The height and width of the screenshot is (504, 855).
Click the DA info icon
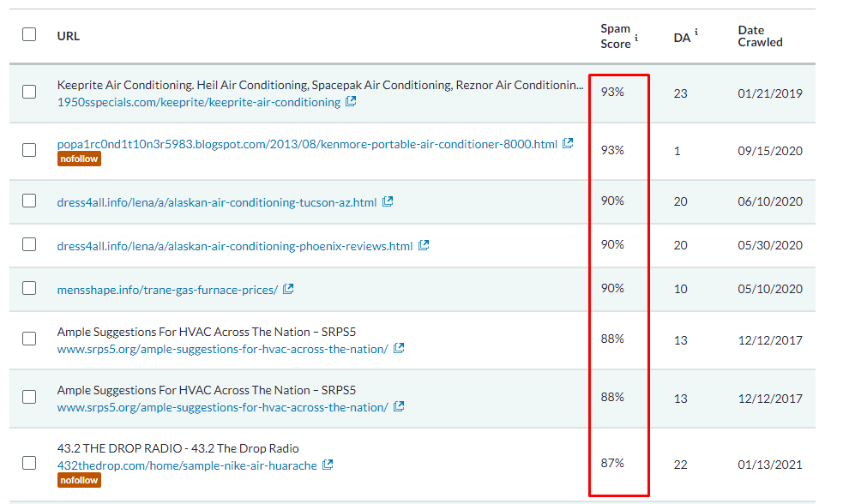click(696, 33)
